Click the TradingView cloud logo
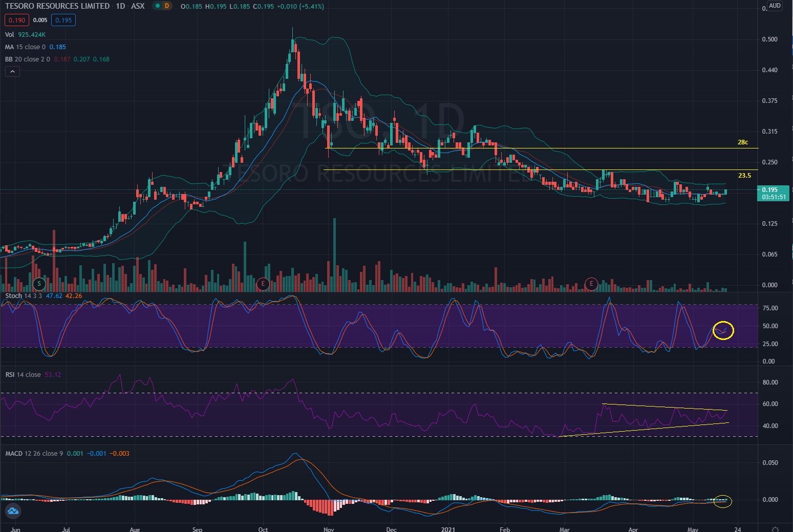The width and height of the screenshot is (793, 532). pyautogui.click(x=13, y=510)
